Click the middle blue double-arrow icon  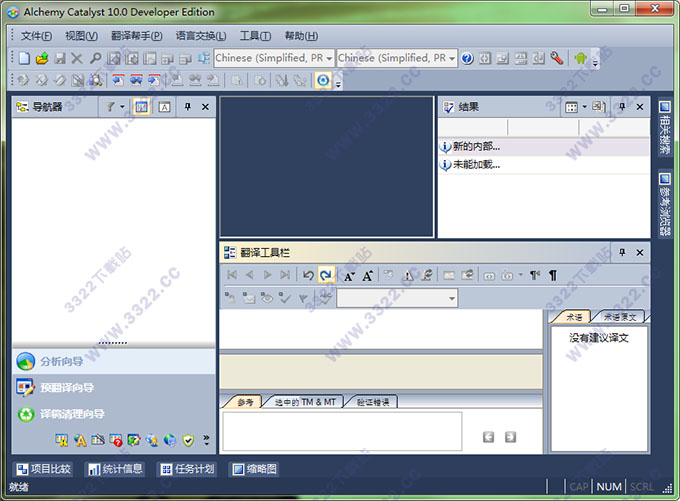pyautogui.click(x=136, y=80)
